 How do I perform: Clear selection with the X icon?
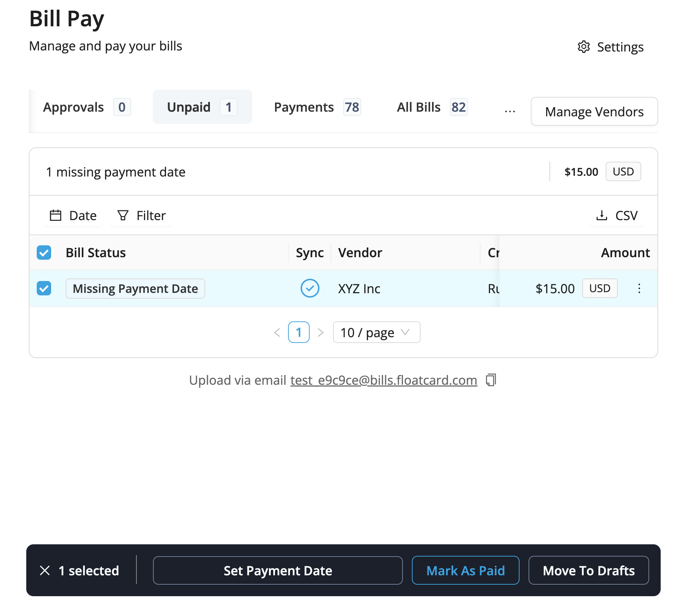click(x=45, y=570)
